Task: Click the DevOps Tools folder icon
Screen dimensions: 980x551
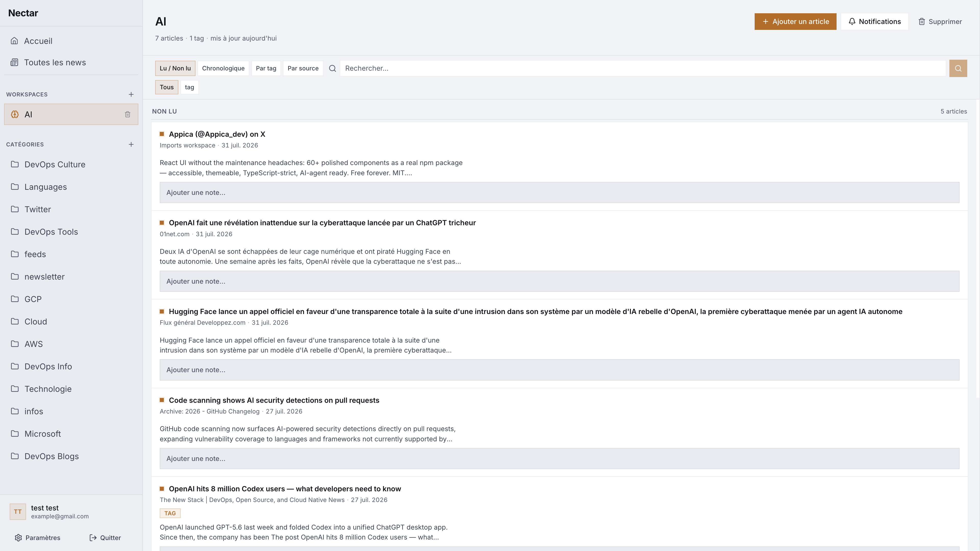Action: coord(15,232)
